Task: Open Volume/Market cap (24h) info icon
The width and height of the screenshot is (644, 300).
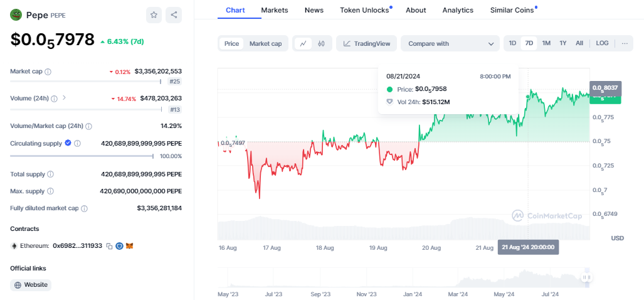Action: point(88,126)
